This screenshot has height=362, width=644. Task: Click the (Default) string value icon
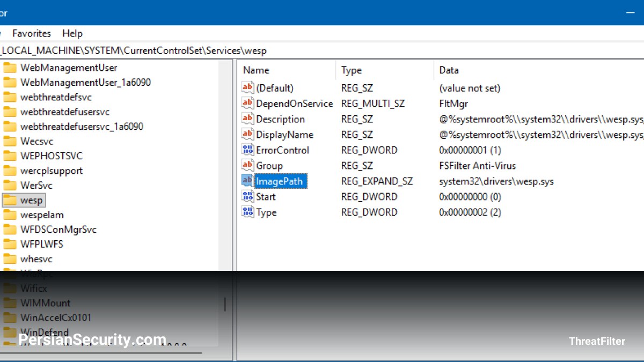coord(247,87)
